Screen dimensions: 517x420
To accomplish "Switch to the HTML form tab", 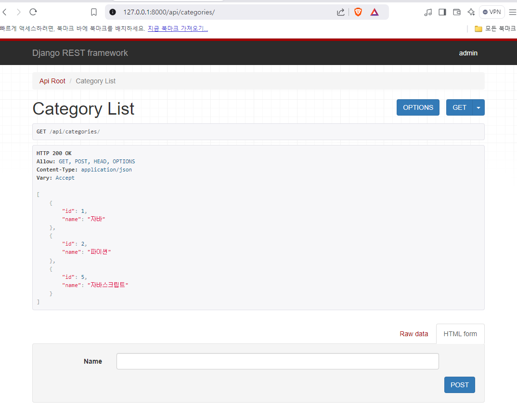I will [460, 334].
